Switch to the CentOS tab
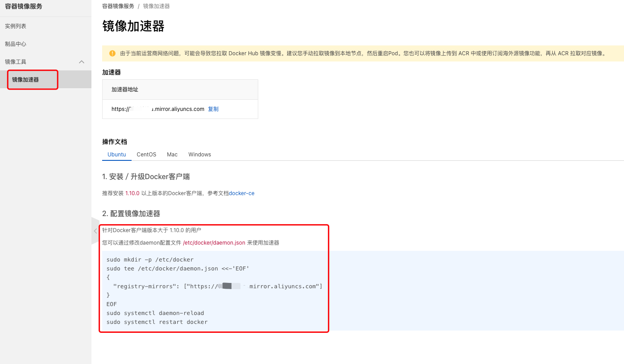The width and height of the screenshot is (624, 364). coord(146,155)
